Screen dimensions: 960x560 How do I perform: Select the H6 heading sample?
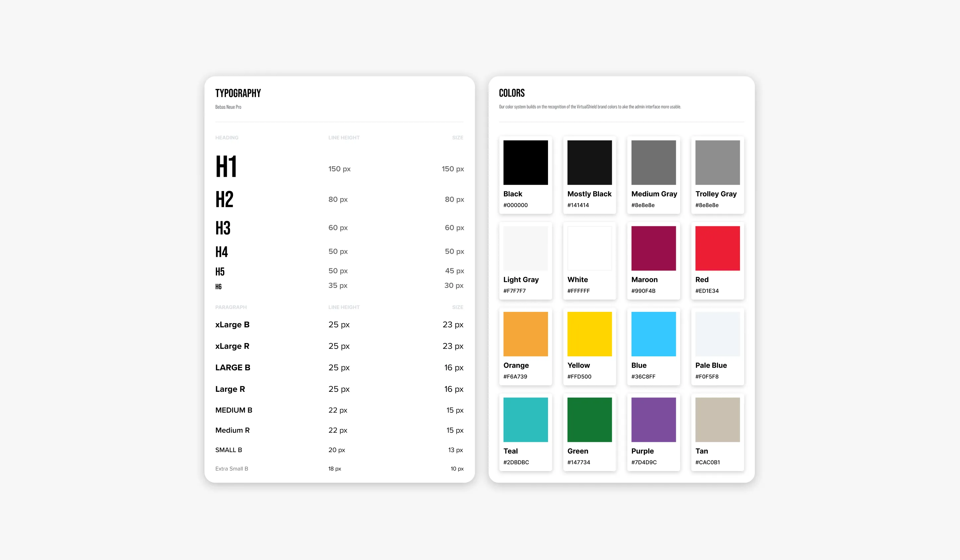218,286
